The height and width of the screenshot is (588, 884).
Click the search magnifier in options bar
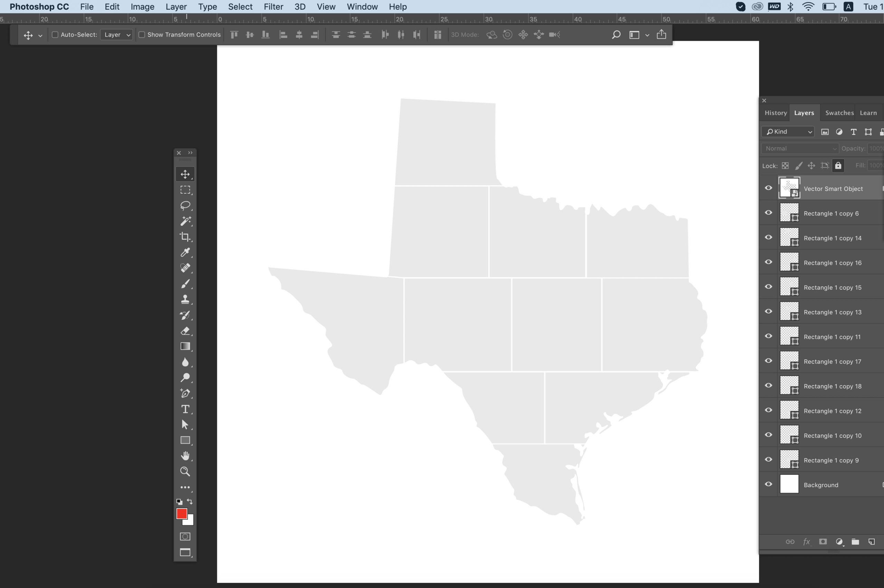616,35
